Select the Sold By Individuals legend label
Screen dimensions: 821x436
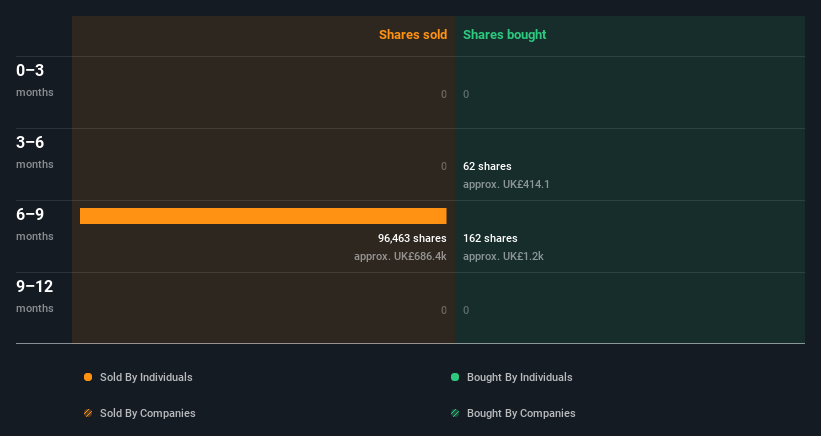click(x=146, y=377)
